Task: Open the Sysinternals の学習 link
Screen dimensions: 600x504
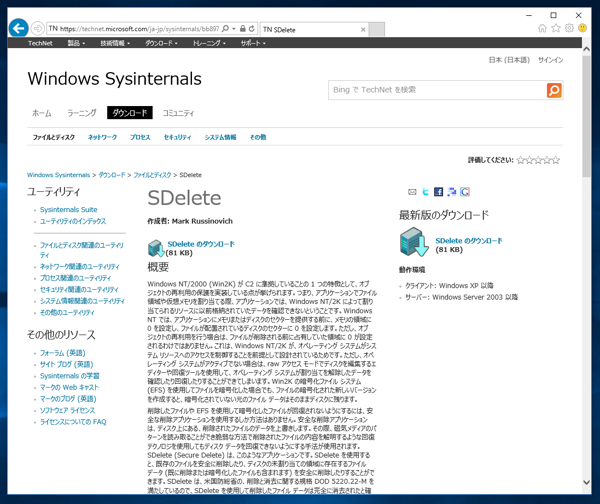Action: click(70, 376)
